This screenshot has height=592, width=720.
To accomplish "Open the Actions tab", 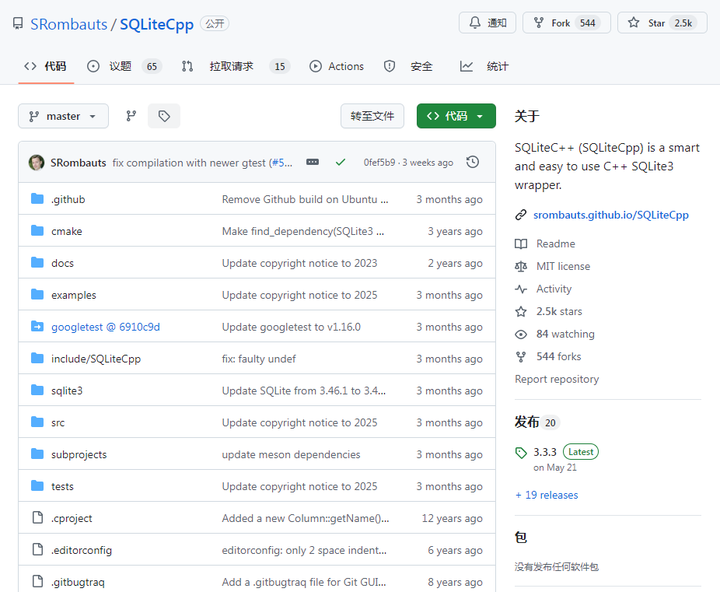I will pos(337,66).
